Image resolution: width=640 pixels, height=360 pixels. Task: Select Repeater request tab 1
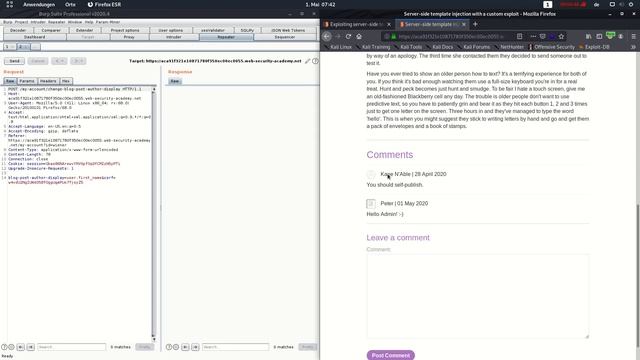click(x=9, y=47)
